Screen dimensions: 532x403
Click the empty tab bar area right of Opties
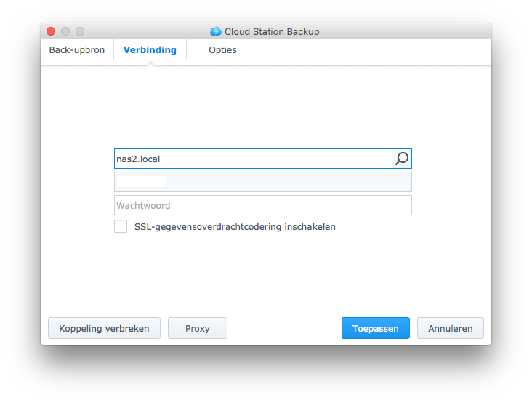(x=374, y=50)
